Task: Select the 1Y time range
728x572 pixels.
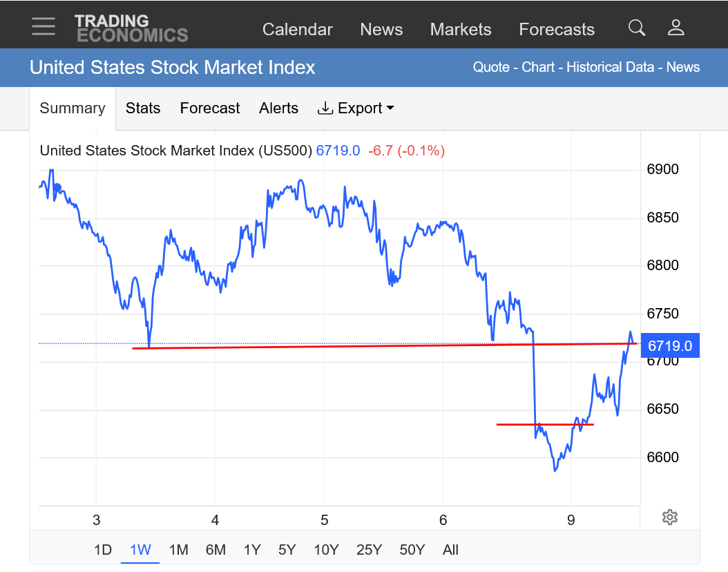Action: [x=252, y=550]
